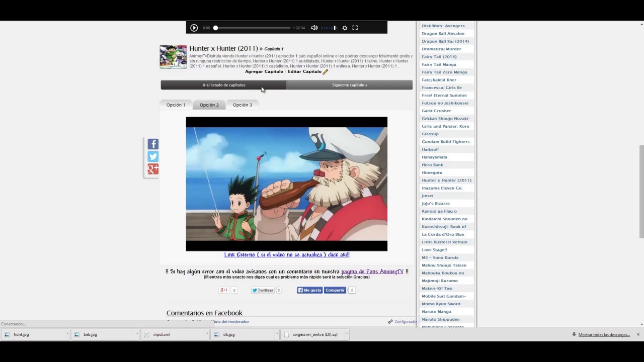644x362 pixels.
Task: Open the Hunter x Hunter (2011) title
Action: click(x=223, y=48)
